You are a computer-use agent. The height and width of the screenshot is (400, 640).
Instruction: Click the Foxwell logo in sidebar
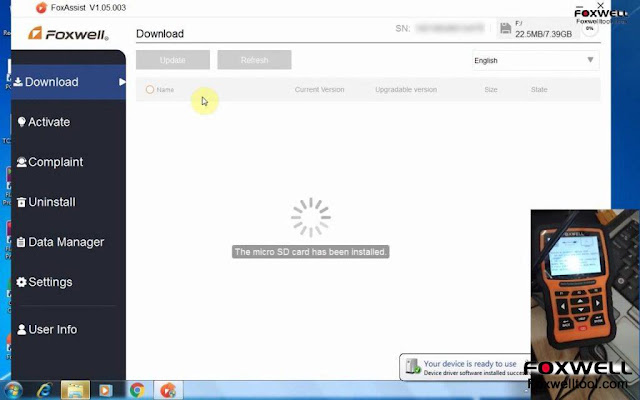click(68, 34)
